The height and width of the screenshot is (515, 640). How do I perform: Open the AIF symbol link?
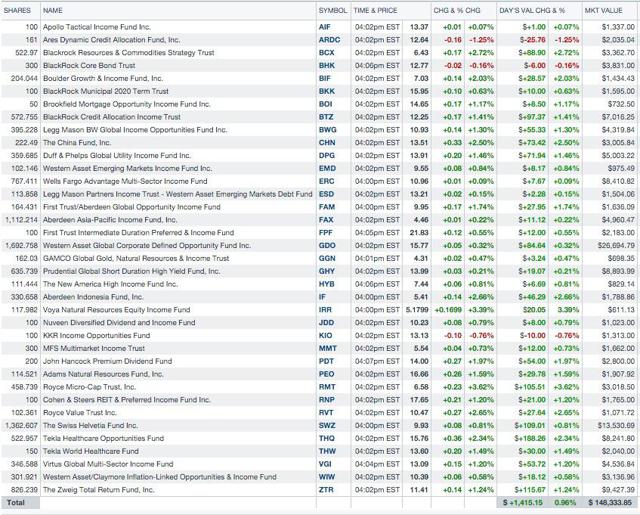324,27
